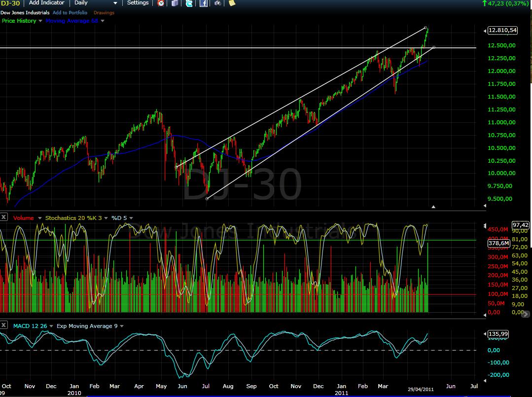Click the %D 5 label
The width and height of the screenshot is (532, 397).
119,218
